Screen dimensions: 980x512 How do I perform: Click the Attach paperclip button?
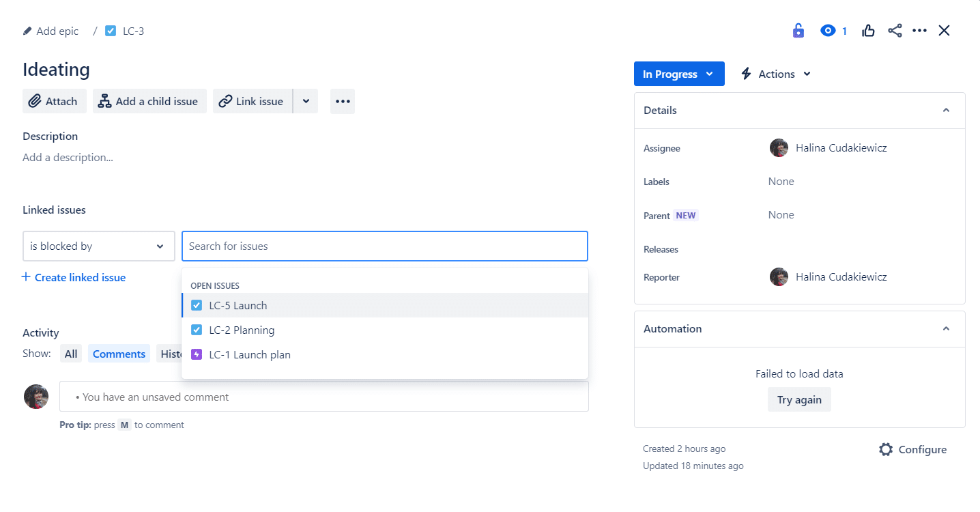tap(55, 101)
